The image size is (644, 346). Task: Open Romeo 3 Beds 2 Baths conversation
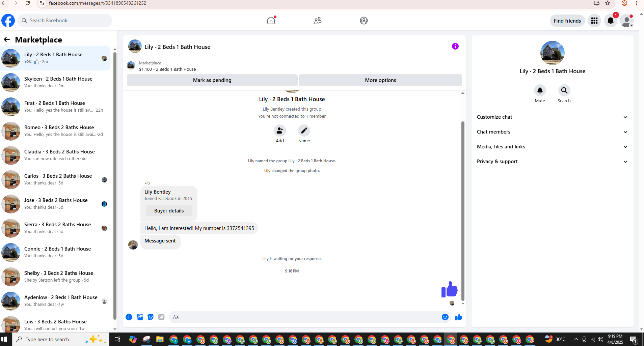55,131
